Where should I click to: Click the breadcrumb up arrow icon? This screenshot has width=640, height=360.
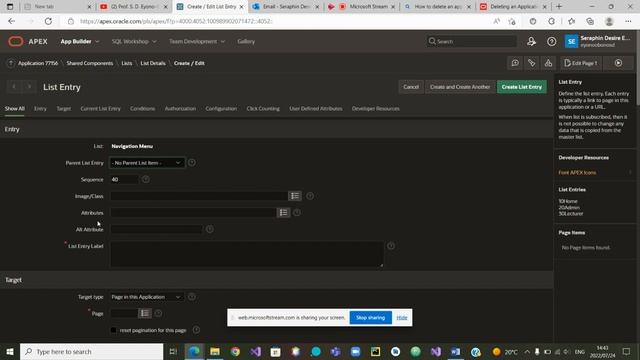tap(11, 63)
